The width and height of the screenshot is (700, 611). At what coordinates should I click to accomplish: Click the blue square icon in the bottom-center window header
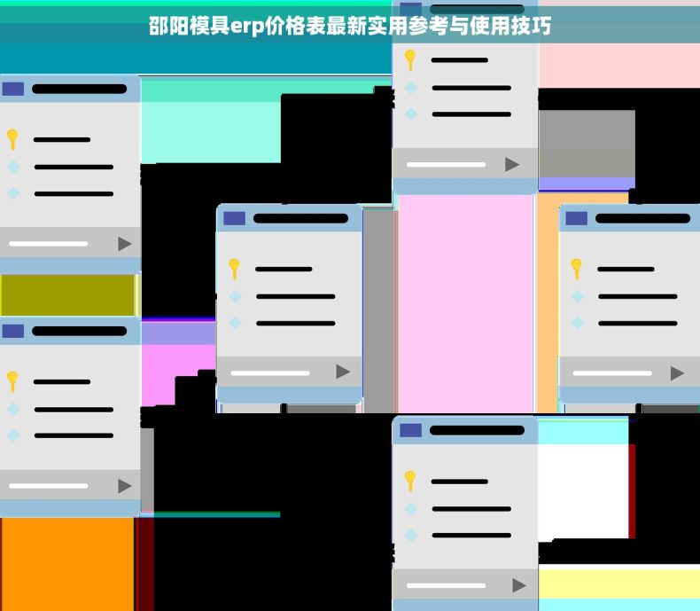click(410, 430)
